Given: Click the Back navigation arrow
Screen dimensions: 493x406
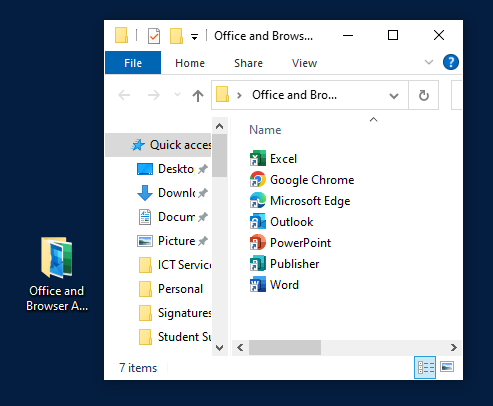Looking at the screenshot, I should (124, 95).
